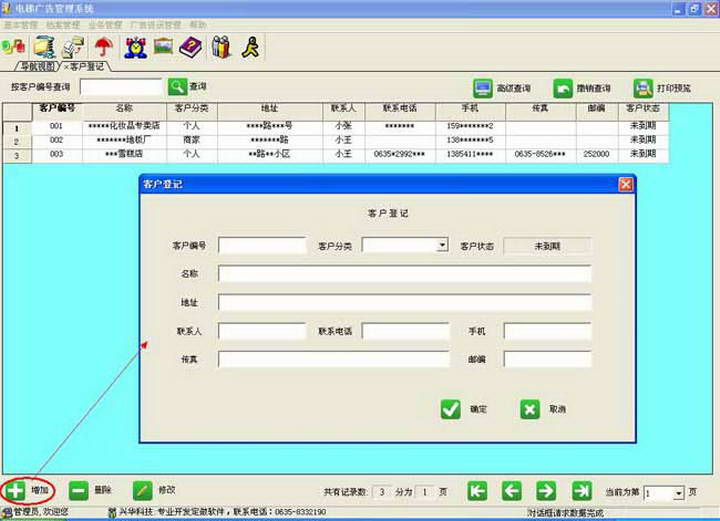Viewport: 720px width, 521px height.
Task: Open the third menu in menu bar
Action: [105, 25]
